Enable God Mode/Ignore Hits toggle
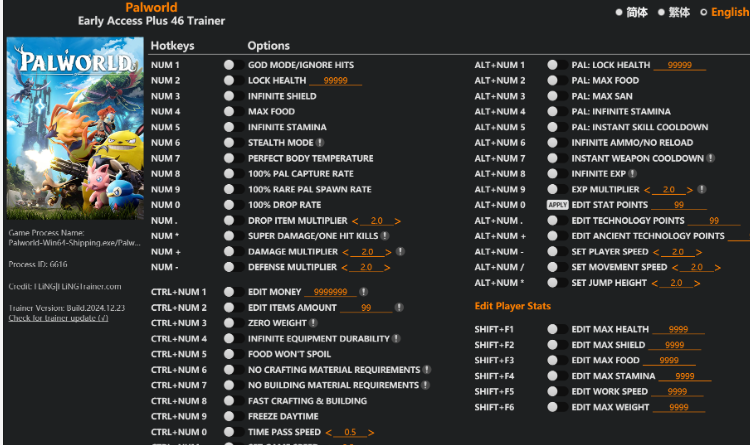 pos(229,65)
